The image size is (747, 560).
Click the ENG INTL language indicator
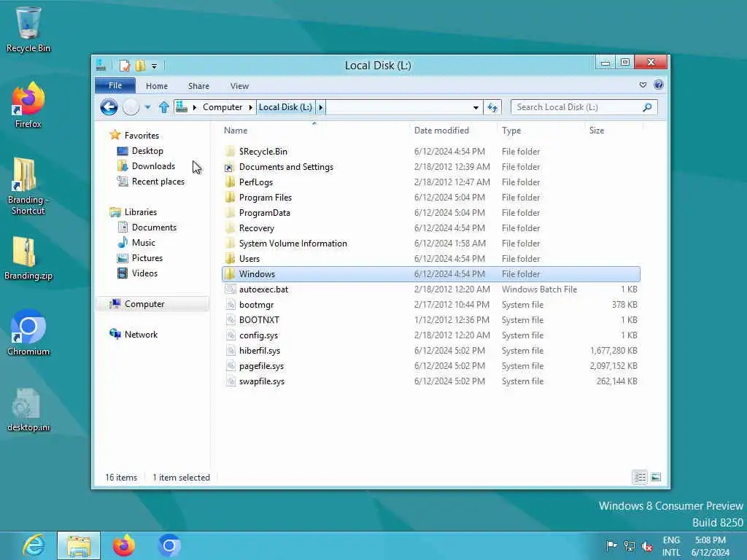coord(671,546)
